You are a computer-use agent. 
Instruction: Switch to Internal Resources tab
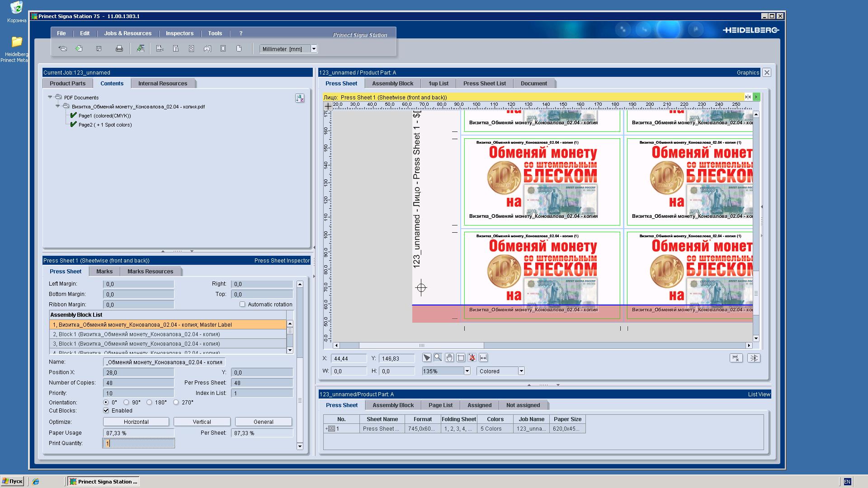[163, 84]
